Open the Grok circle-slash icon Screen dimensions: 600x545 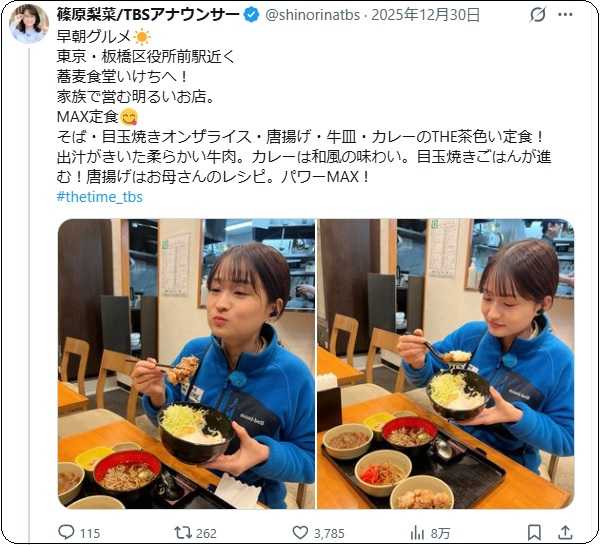[x=538, y=15]
